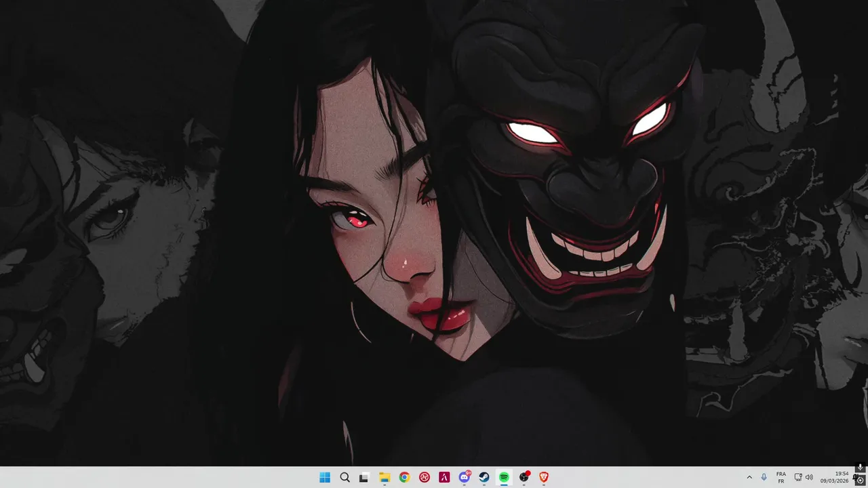Open Brave browser from taskbar
Image resolution: width=868 pixels, height=488 pixels.
pyautogui.click(x=544, y=477)
